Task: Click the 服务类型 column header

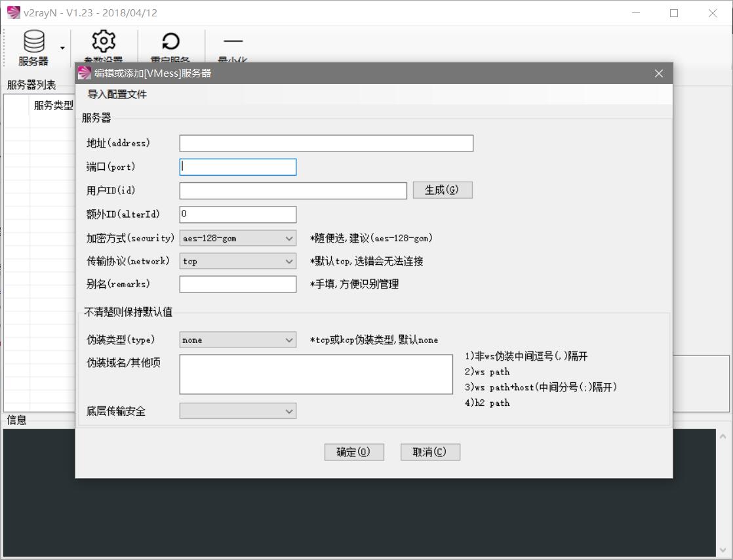Action: pyautogui.click(x=53, y=105)
